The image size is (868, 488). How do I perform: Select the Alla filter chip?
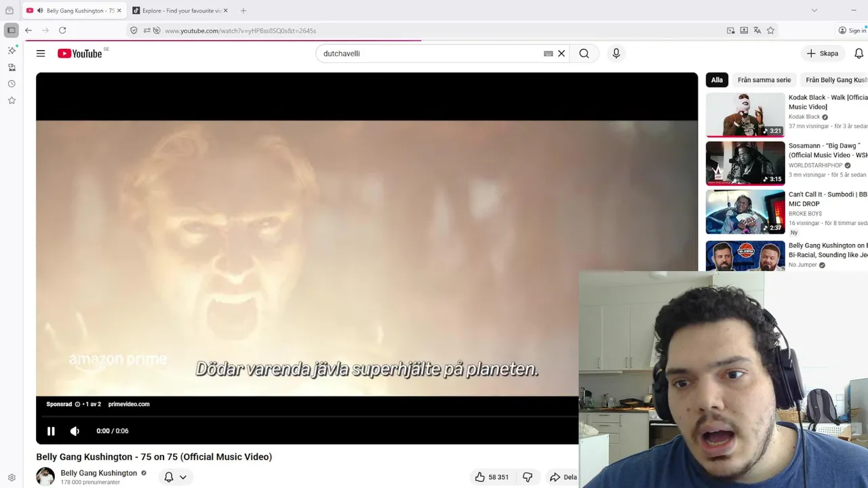click(717, 80)
